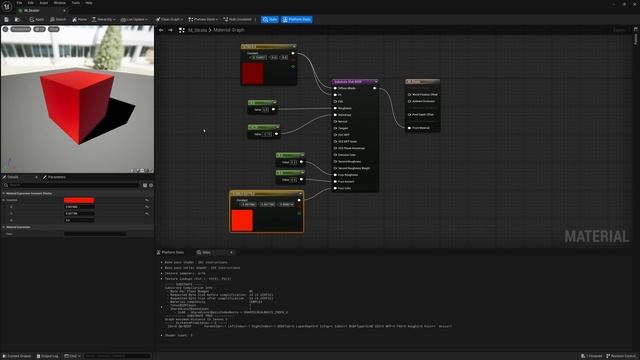Click the Fuzz Color input pin
The height and width of the screenshot is (360, 640).
[x=335, y=188]
